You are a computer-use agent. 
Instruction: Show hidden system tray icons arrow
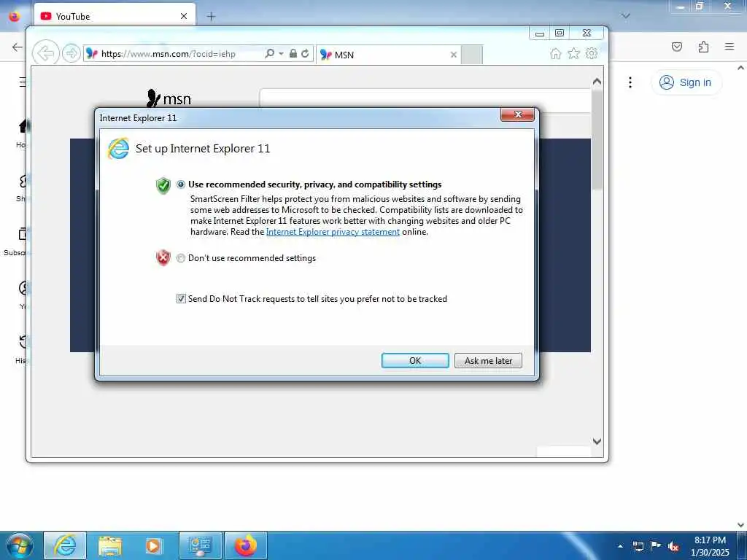(x=620, y=546)
